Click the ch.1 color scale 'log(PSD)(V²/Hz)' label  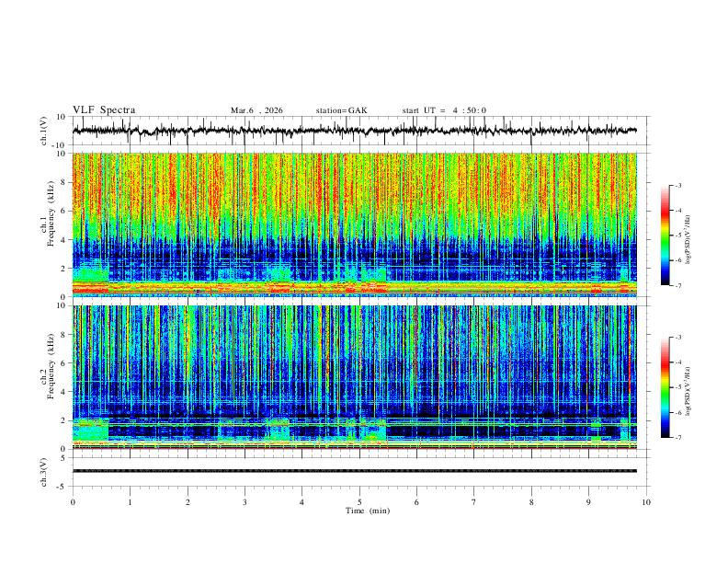[x=688, y=240]
